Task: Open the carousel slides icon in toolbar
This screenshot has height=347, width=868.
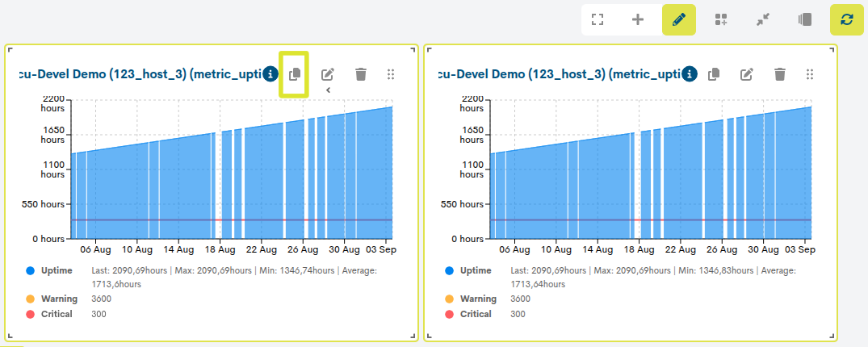Action: (x=804, y=20)
